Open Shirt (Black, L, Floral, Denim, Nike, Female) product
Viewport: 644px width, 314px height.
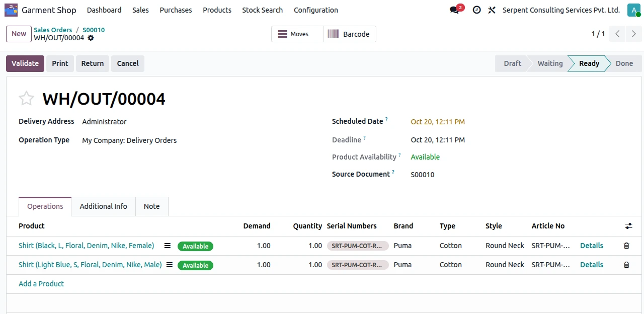(x=87, y=246)
